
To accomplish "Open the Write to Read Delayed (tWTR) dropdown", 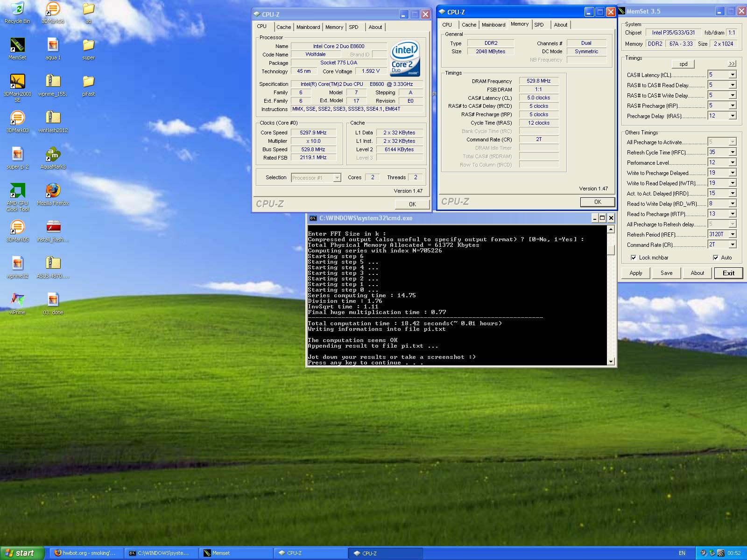I will tap(733, 183).
